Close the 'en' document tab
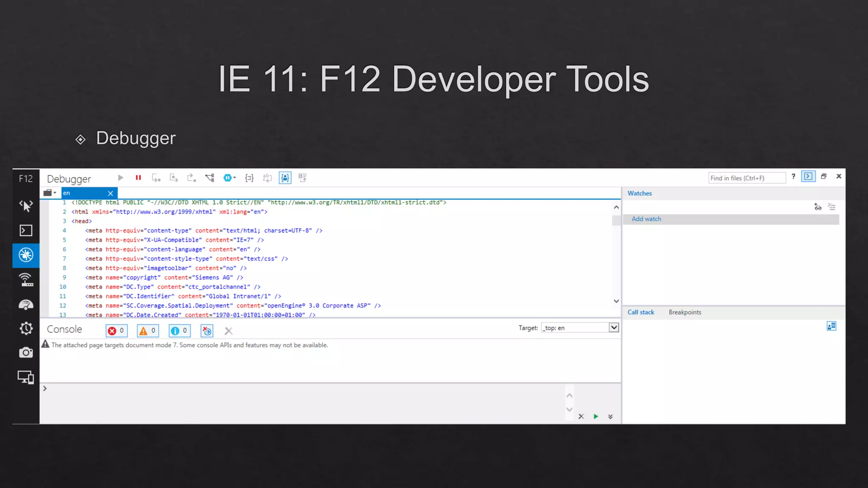Image resolution: width=868 pixels, height=488 pixels. pyautogui.click(x=111, y=193)
